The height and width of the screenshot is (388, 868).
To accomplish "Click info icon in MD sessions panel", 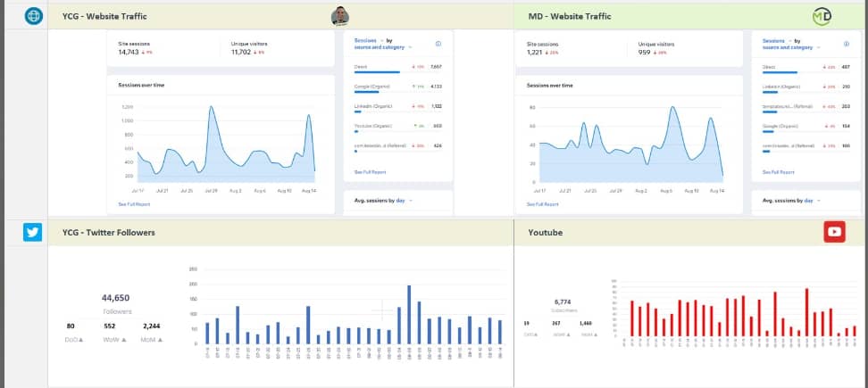I will [846, 44].
